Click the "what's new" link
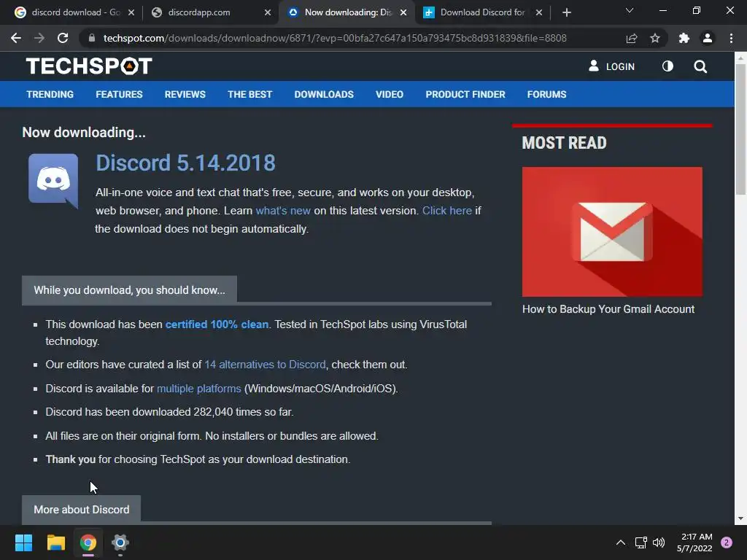The image size is (747, 560). point(283,211)
